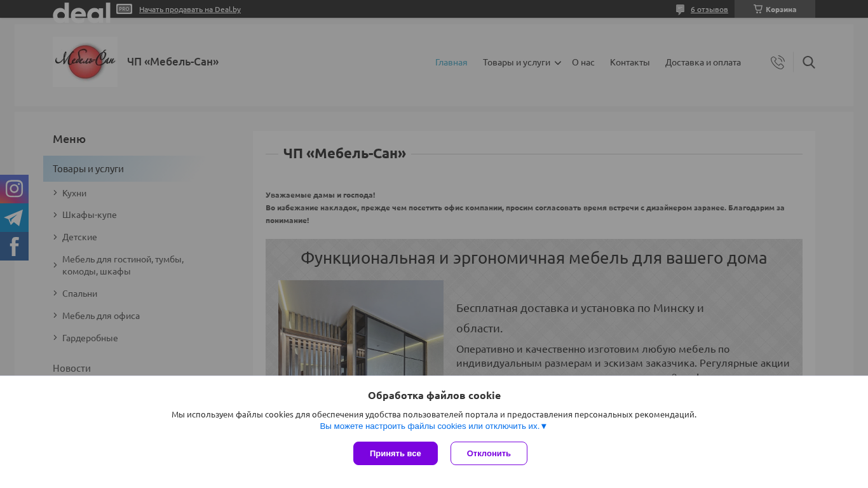
Task: Open the Facebook social link
Action: (14, 246)
